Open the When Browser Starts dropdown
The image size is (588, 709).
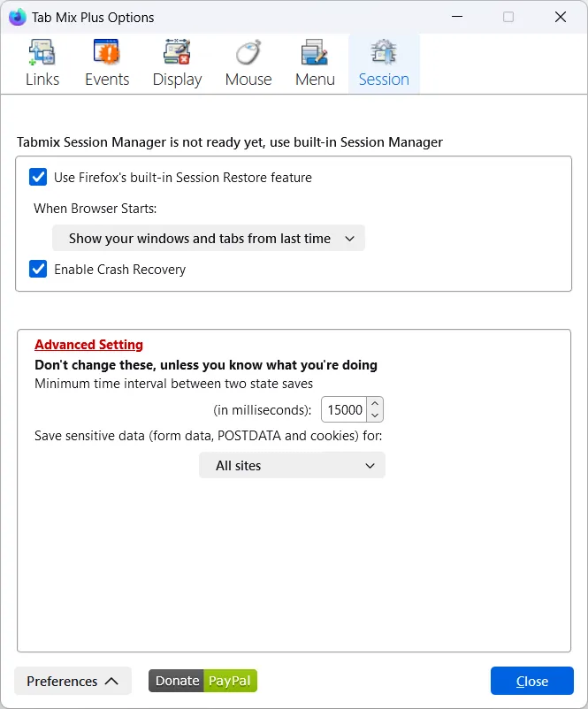209,238
